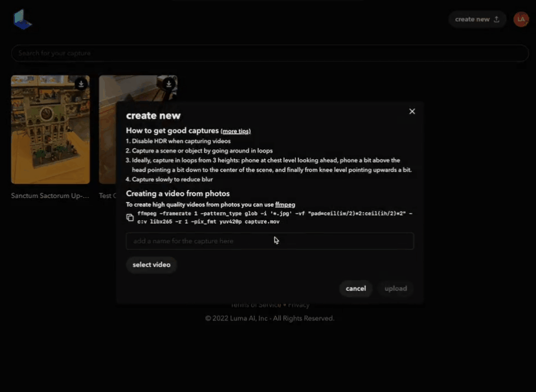The height and width of the screenshot is (392, 536).
Task: Open the more tips link
Action: (236, 131)
